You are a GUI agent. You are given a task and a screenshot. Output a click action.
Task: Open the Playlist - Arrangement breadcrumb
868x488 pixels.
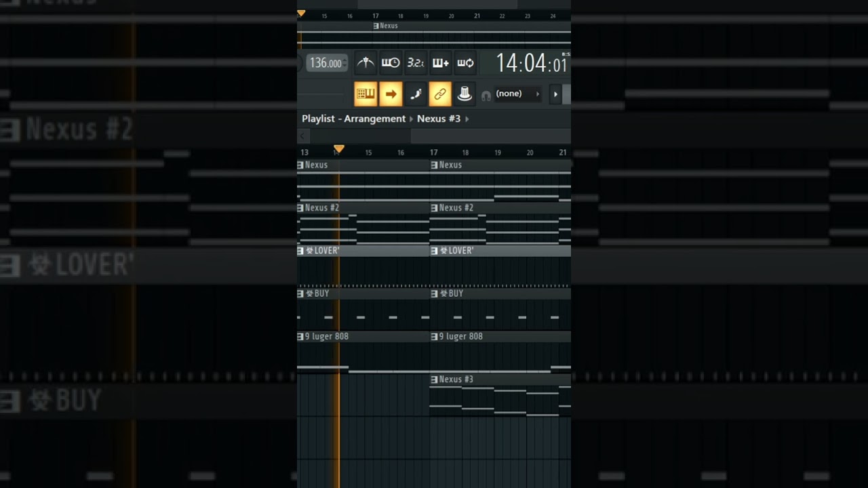coord(353,119)
